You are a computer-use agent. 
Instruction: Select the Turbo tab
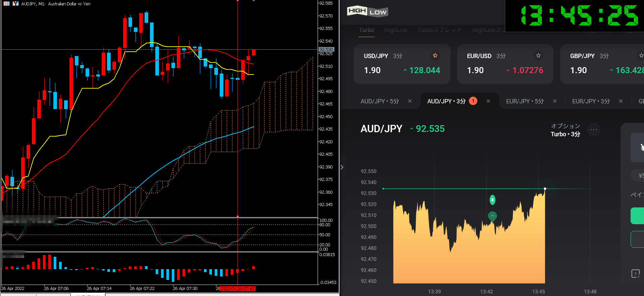point(366,30)
